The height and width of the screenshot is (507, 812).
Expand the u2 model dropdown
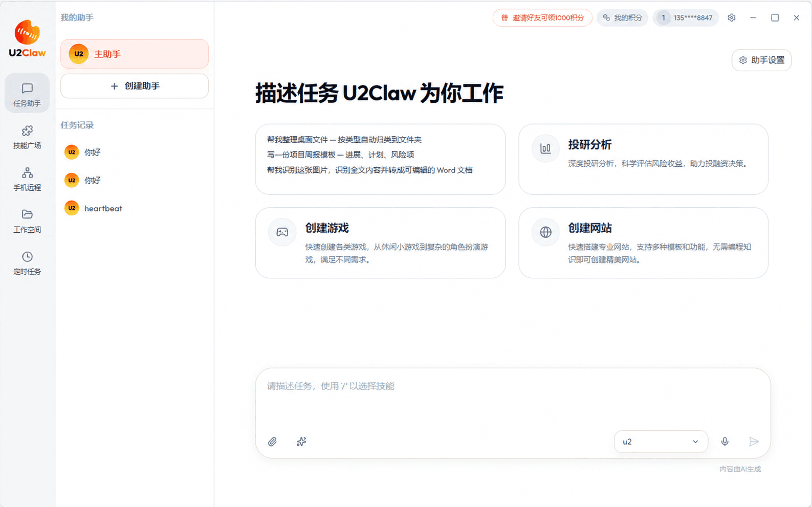[x=661, y=442]
